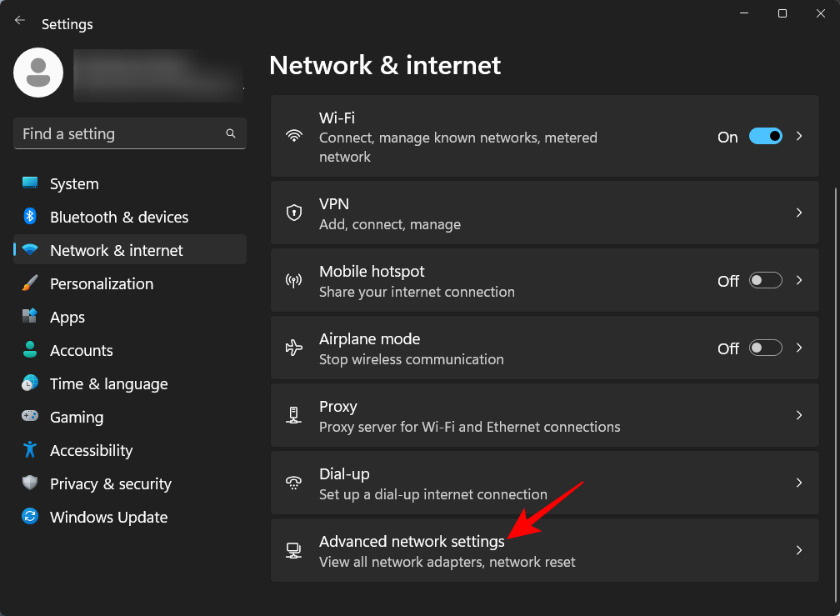The height and width of the screenshot is (616, 840).
Task: Click the Advanced network settings monitor icon
Action: click(x=293, y=550)
